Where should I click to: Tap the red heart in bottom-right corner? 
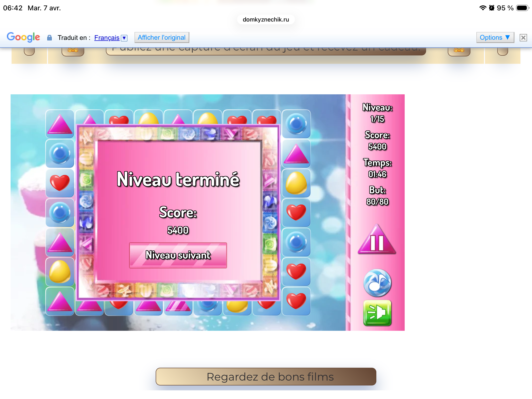pos(296,301)
